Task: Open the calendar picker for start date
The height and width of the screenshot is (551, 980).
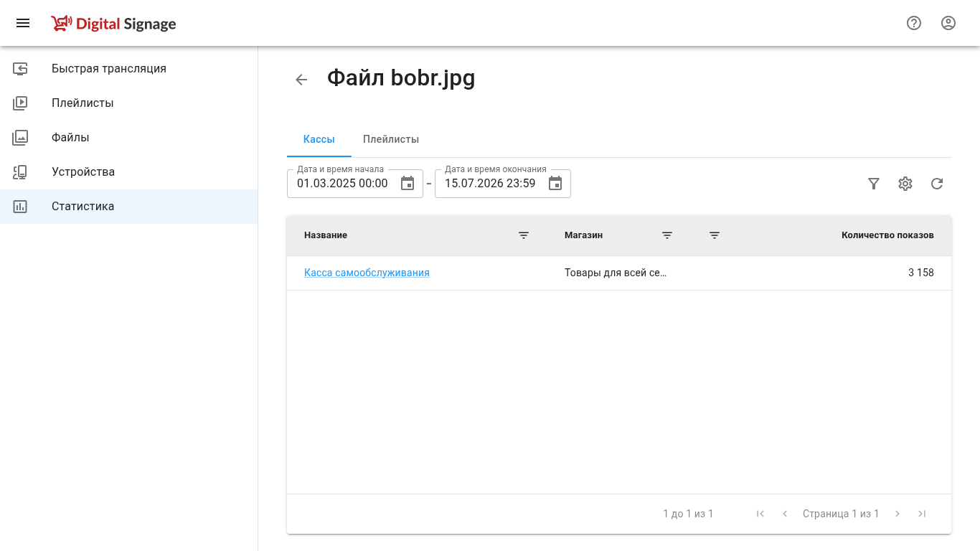Action: [x=407, y=184]
